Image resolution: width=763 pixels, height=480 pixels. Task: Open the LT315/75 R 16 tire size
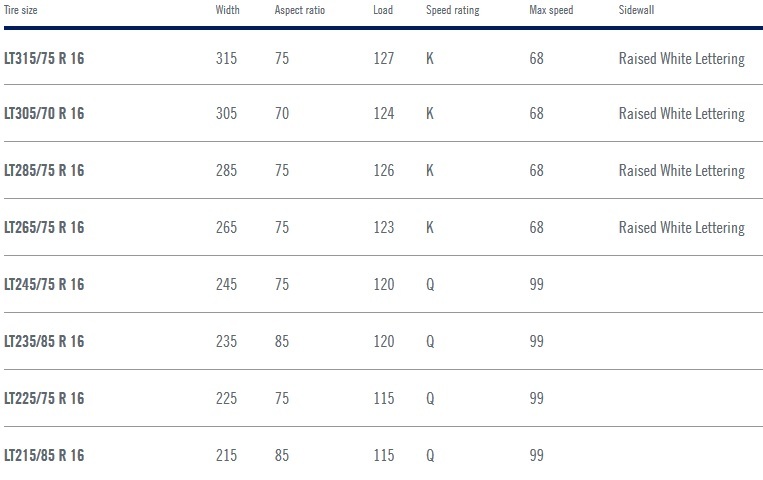click(44, 58)
